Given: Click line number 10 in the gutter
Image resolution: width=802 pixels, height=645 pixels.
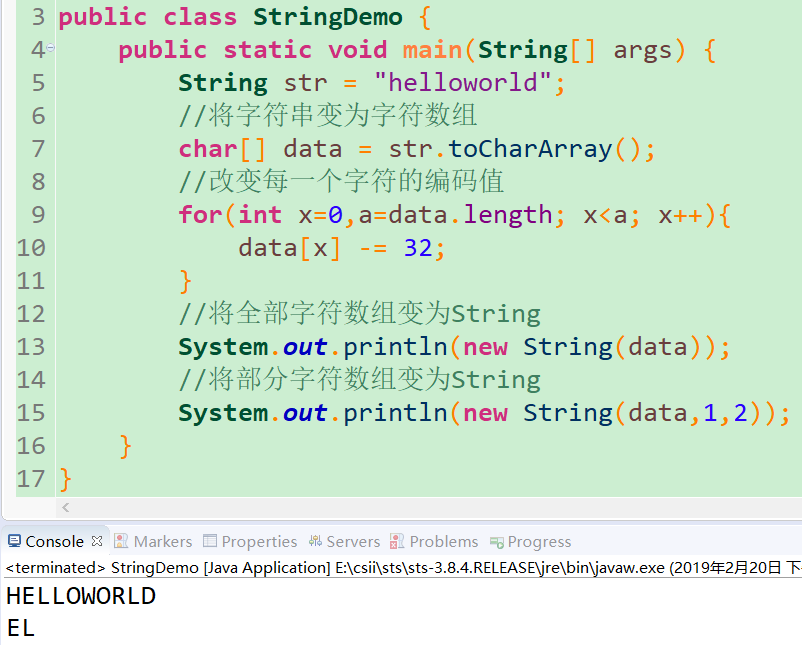Looking at the screenshot, I should click(x=32, y=247).
